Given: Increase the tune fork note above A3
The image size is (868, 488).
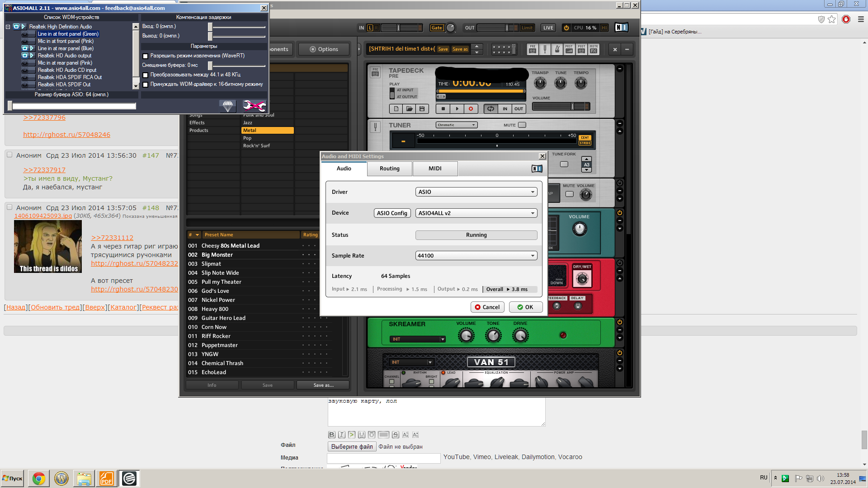Looking at the screenshot, I should point(586,159).
